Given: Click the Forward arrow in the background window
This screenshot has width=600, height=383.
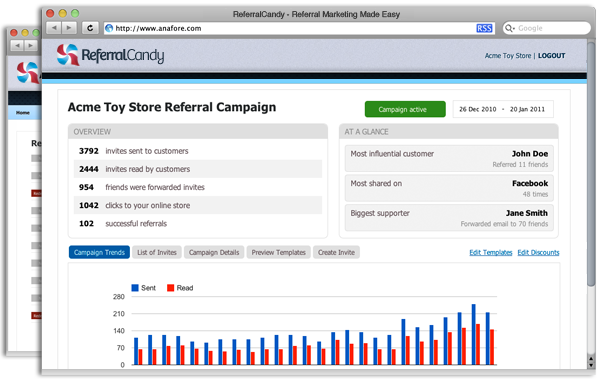Looking at the screenshot, I should [x=30, y=46].
